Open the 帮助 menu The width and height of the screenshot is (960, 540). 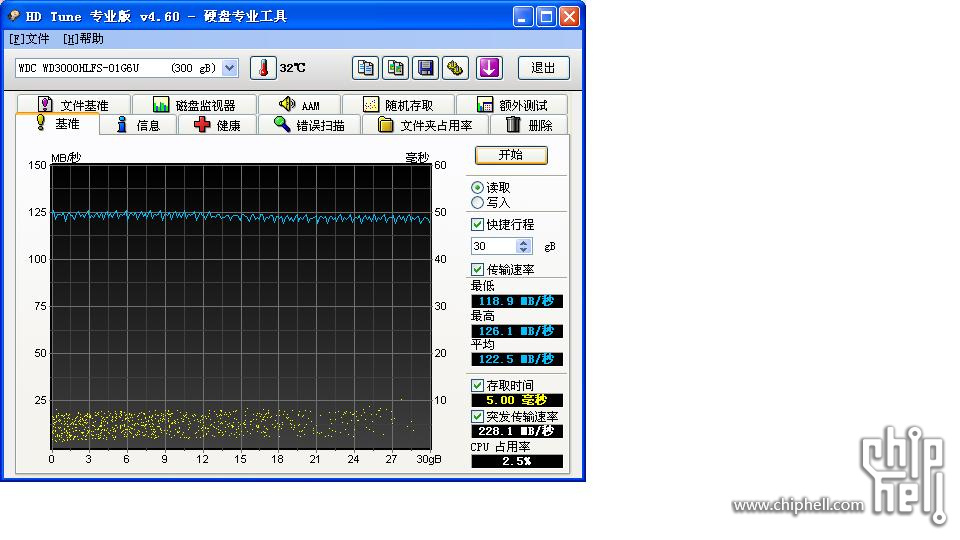pyautogui.click(x=83, y=39)
